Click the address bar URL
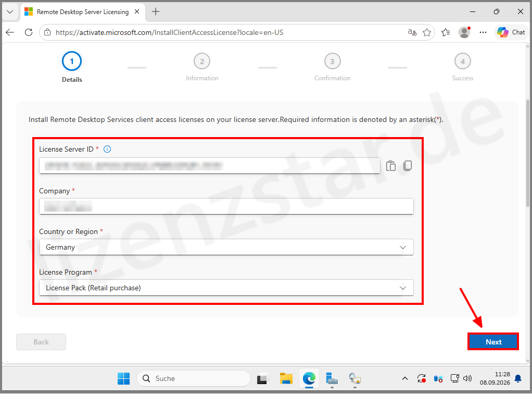This screenshot has height=394, width=532. (x=169, y=32)
